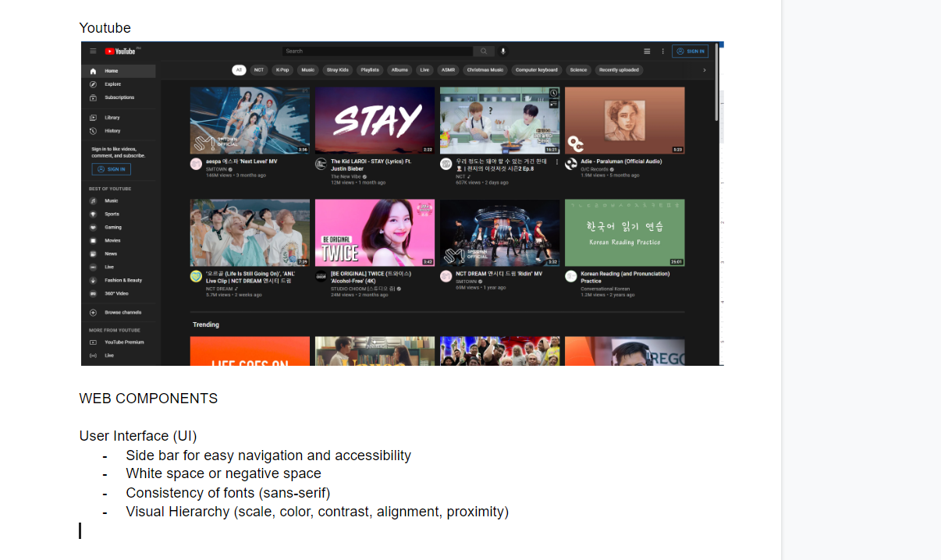Click the microphone voice search icon
Viewport: 941px width, 560px height.
click(503, 51)
